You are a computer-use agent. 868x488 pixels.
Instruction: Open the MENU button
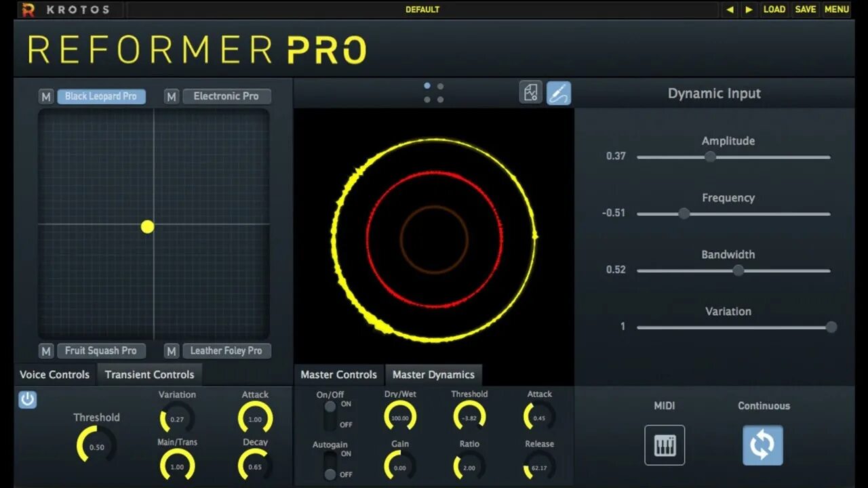point(837,9)
